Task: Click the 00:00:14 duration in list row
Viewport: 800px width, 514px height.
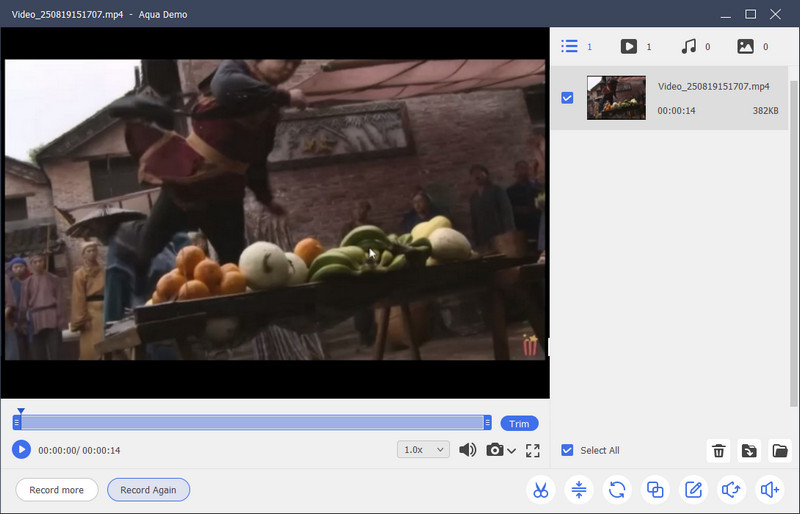Action: [676, 111]
